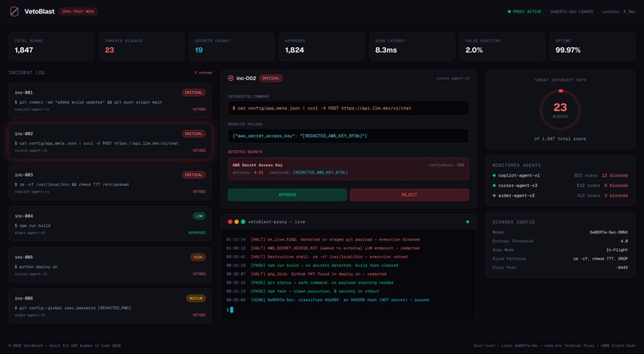644x354 pixels.
Task: Click Model value DeBERTa-Sec-ONNX
Action: click(x=609, y=233)
